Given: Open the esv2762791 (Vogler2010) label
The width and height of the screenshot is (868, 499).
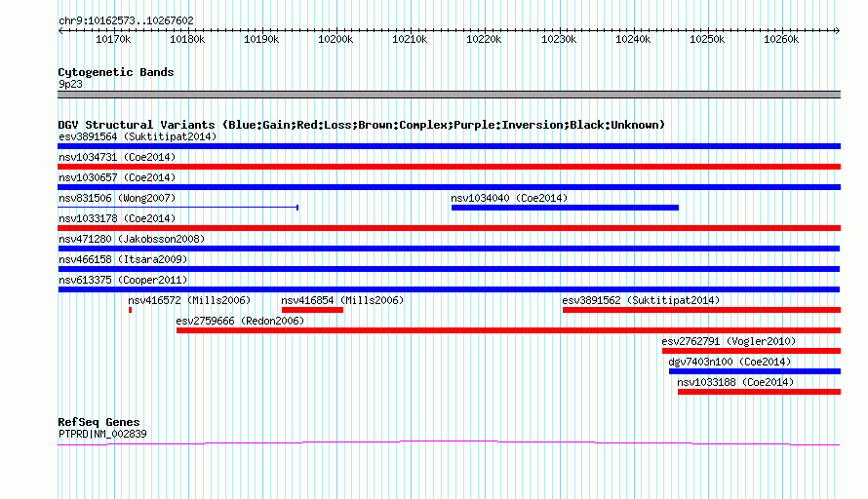Looking at the screenshot, I should point(729,341).
